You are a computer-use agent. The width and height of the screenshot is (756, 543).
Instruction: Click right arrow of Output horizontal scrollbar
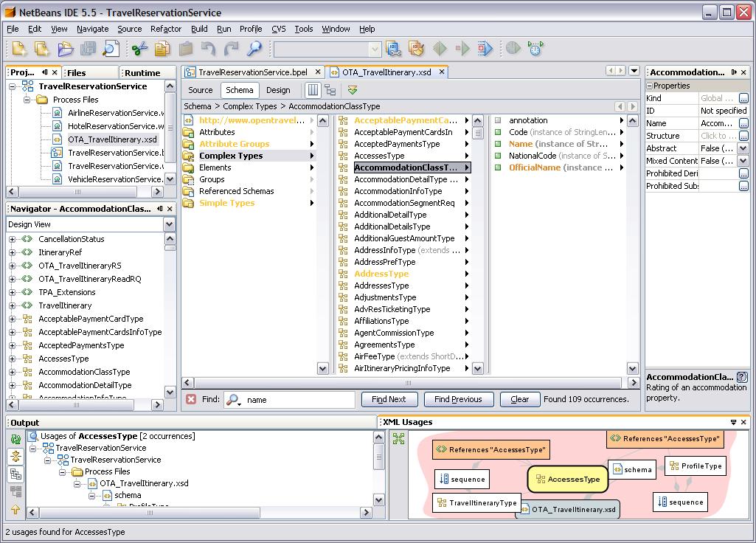coord(367,512)
